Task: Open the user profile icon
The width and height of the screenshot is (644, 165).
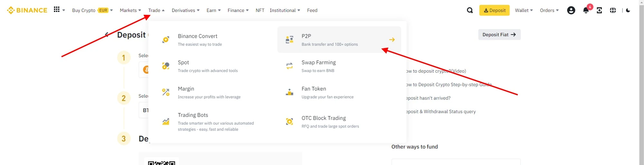Action: click(571, 10)
